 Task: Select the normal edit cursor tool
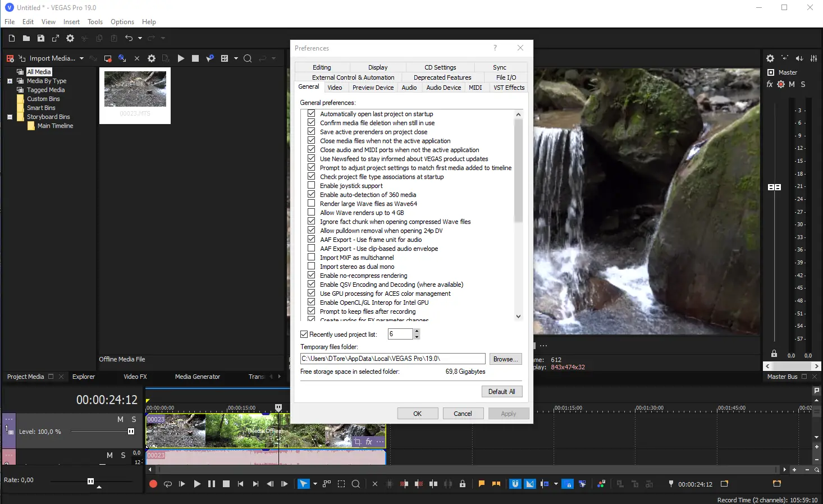[303, 484]
